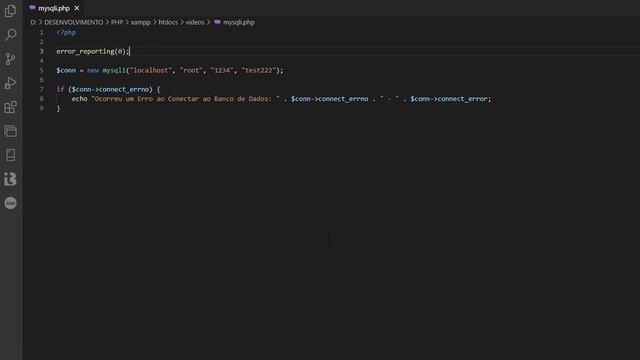The height and width of the screenshot is (360, 640).
Task: Select the mysqli.php editor tab
Action: [x=54, y=8]
